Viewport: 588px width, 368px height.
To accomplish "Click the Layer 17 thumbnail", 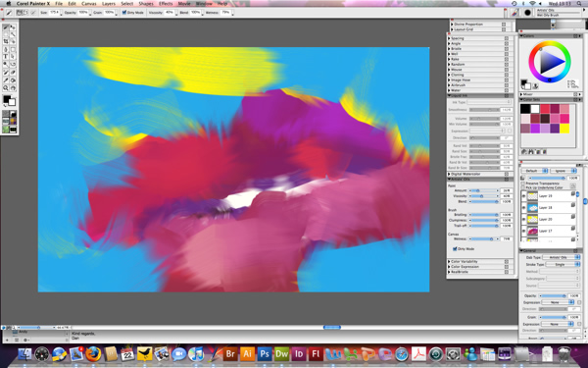I will click(x=532, y=231).
